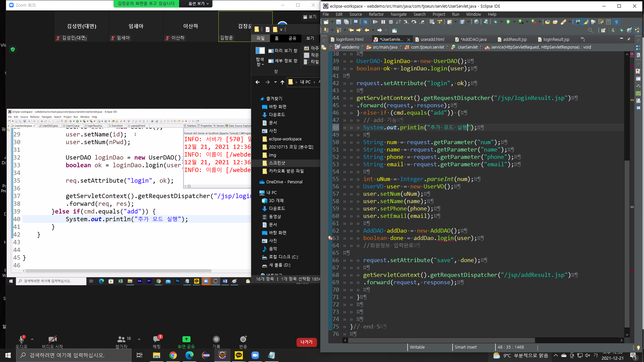
Task: Click the red 나가기 leave button
Action: (306, 342)
